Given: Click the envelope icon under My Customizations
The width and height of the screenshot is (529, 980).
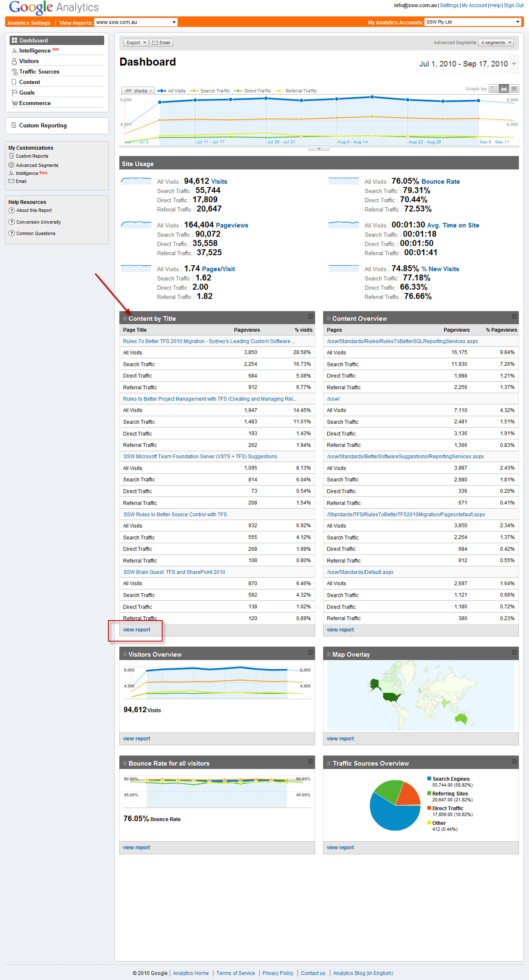Looking at the screenshot, I should point(11,181).
